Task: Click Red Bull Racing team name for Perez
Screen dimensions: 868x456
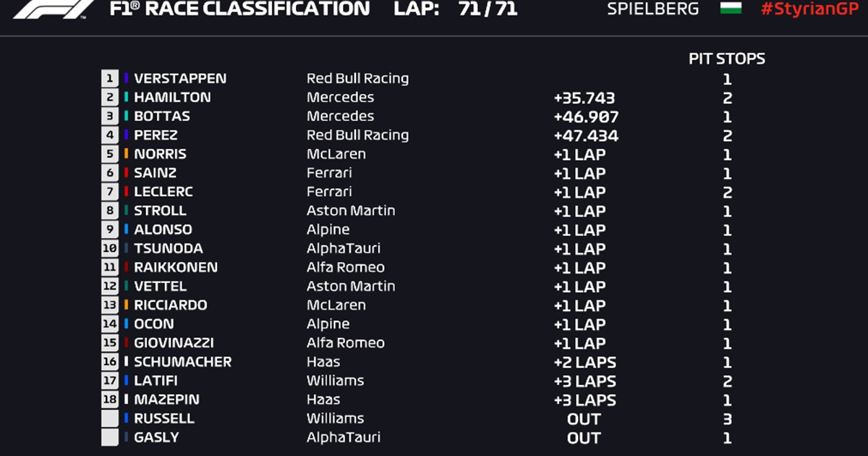Action: [x=357, y=135]
